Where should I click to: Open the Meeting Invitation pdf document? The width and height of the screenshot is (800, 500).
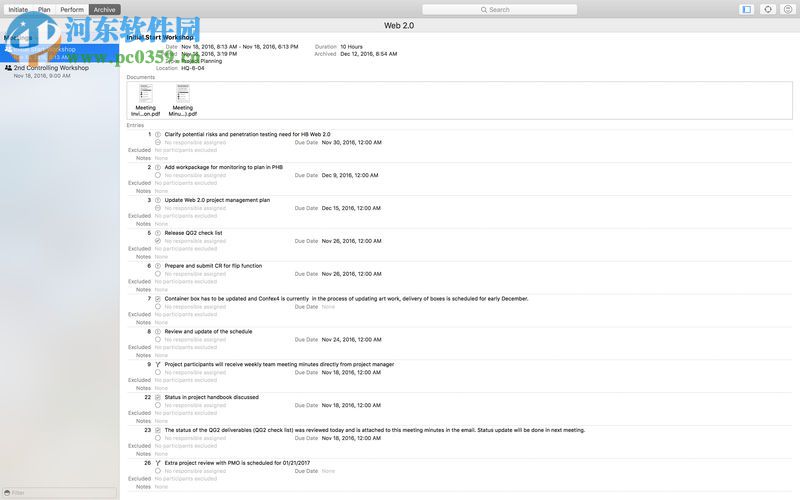(145, 101)
